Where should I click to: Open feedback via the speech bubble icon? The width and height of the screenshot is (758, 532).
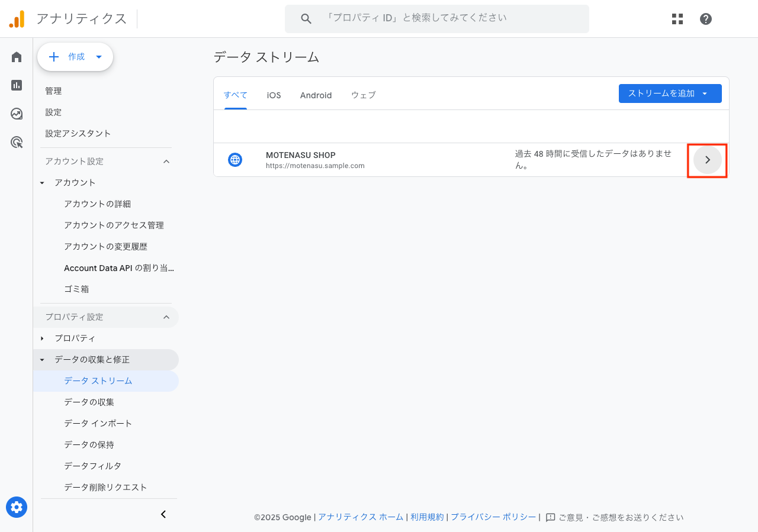pyautogui.click(x=551, y=517)
